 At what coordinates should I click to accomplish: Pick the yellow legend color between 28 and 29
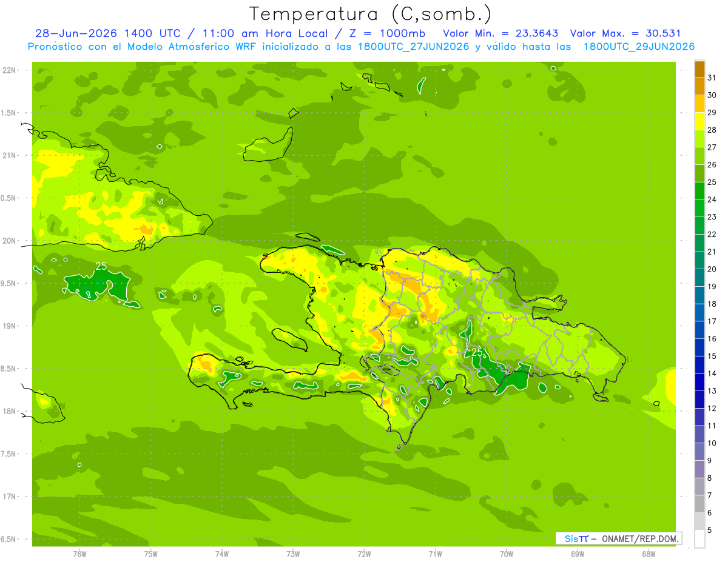(x=699, y=121)
